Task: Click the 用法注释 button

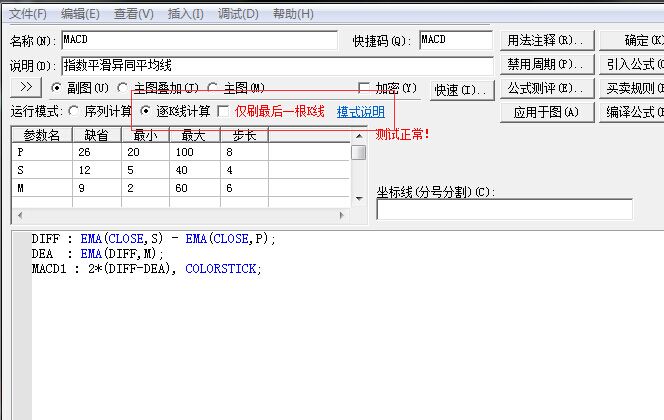Action: (546, 40)
